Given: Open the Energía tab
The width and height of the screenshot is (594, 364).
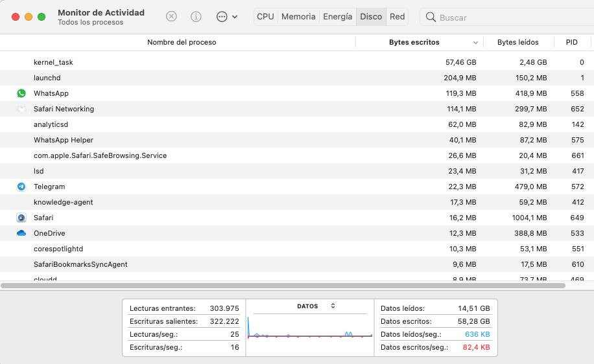Looking at the screenshot, I should 337,17.
